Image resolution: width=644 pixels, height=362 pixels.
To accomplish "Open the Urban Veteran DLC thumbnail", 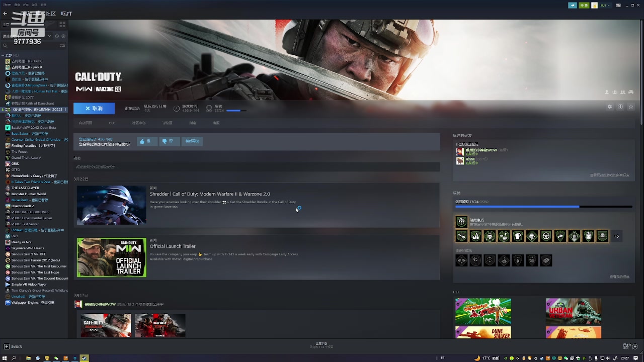I will (574, 312).
